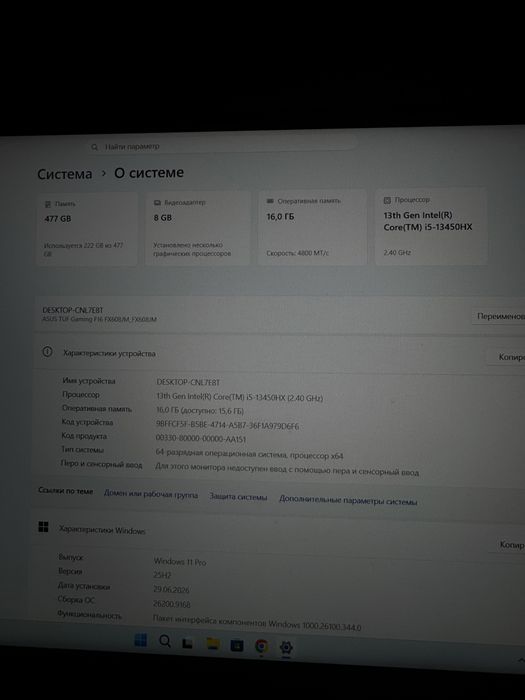The width and height of the screenshot is (525, 700).
Task: Open Task View from taskbar
Action: [x=188, y=643]
